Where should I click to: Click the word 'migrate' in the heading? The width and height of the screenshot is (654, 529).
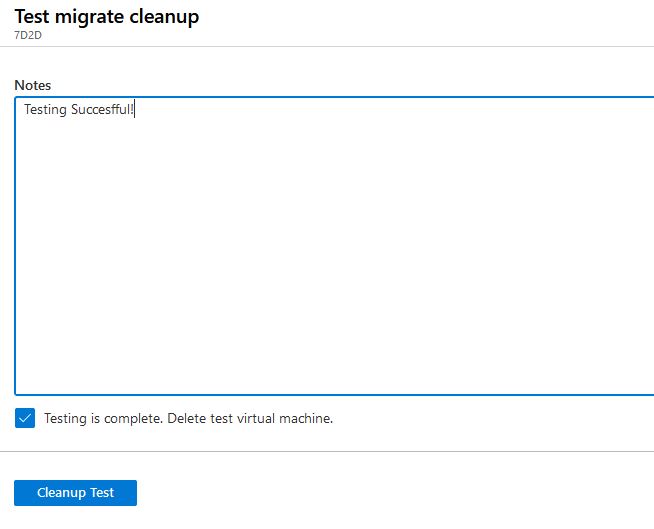[89, 18]
